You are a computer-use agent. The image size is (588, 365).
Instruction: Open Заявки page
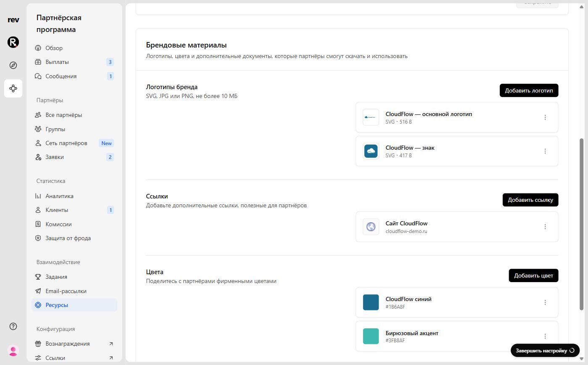[x=74, y=157]
